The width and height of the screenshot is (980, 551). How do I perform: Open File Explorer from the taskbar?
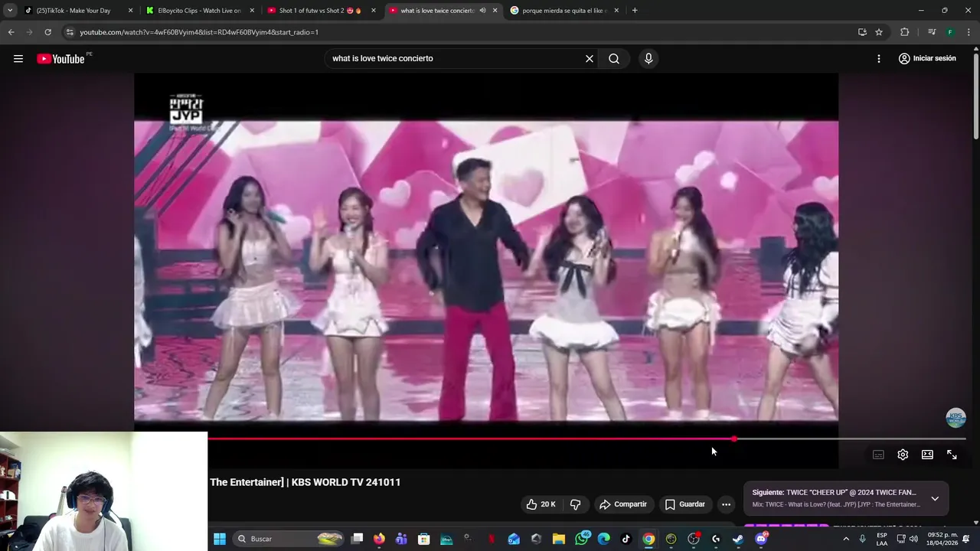click(x=559, y=539)
